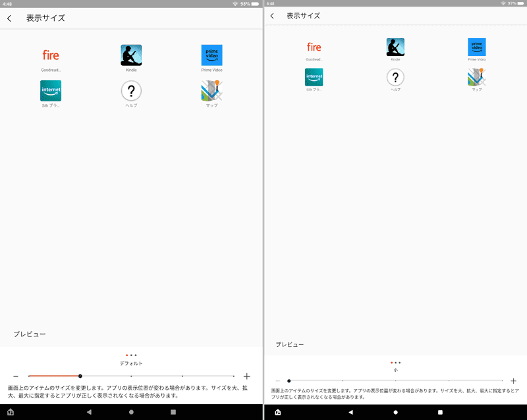Tap the recent apps square button
This screenshot has height=420, width=527.
click(x=172, y=411)
